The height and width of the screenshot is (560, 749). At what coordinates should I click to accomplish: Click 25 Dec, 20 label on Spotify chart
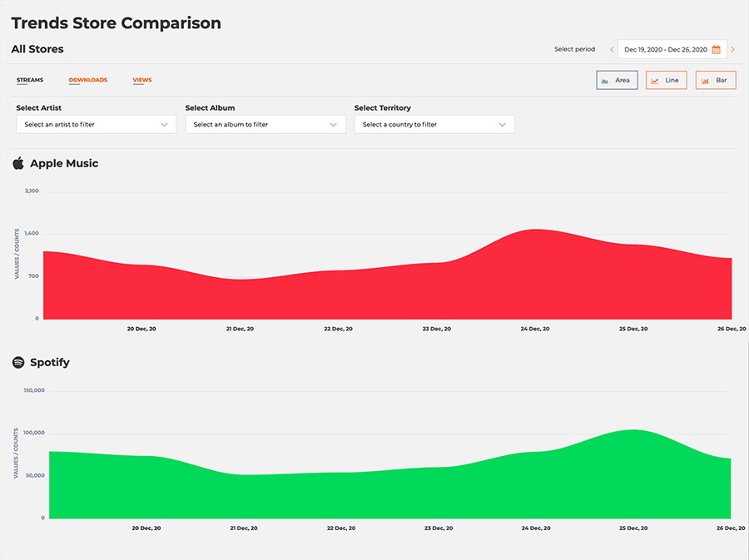pos(633,528)
